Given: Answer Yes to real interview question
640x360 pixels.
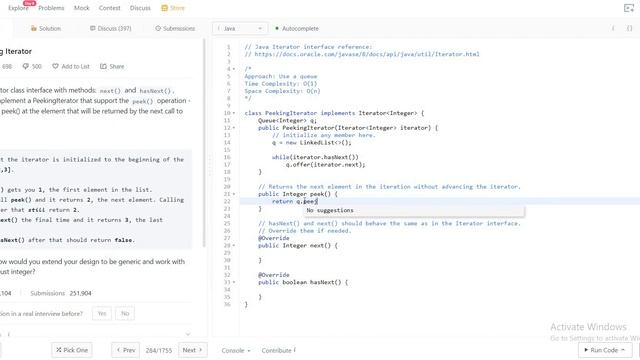Looking at the screenshot, I should click(102, 313).
